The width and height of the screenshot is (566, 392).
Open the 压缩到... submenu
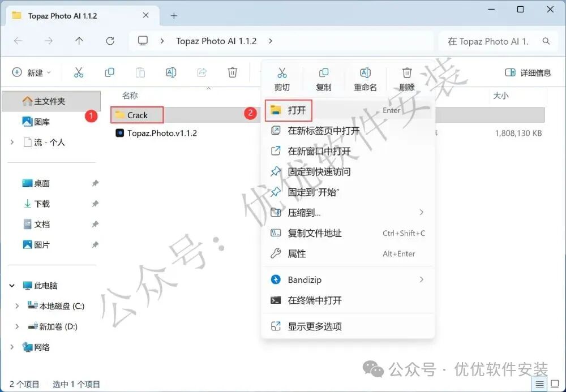point(348,213)
